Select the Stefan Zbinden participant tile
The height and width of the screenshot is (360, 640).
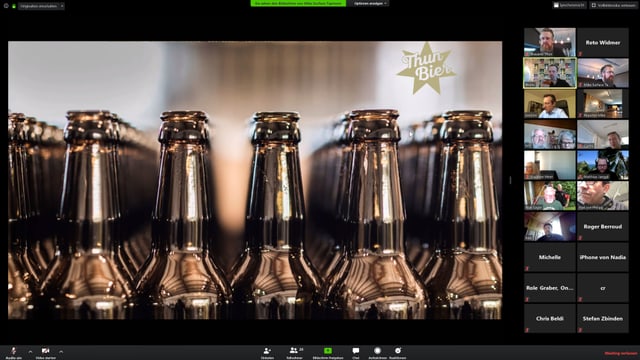(603, 318)
